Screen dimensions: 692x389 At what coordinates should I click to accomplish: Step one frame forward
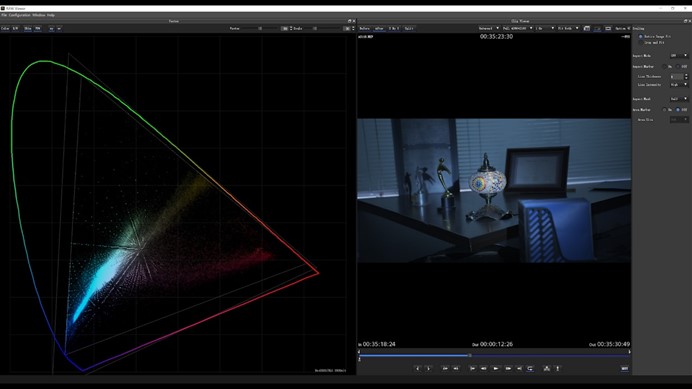(x=508, y=368)
